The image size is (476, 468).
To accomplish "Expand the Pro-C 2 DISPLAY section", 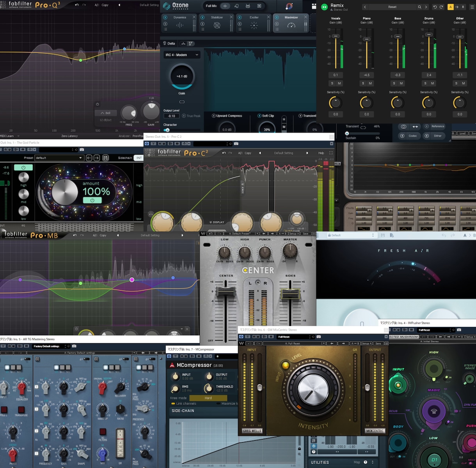I will click(x=217, y=222).
